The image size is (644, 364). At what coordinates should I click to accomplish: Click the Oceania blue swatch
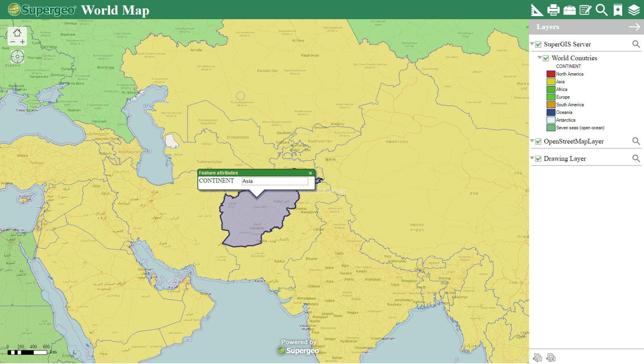pyautogui.click(x=551, y=112)
